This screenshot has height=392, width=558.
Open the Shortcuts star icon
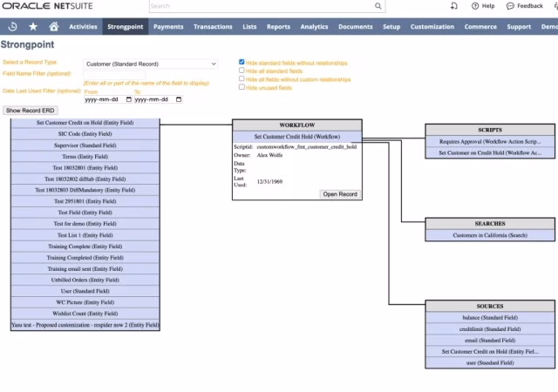[33, 27]
